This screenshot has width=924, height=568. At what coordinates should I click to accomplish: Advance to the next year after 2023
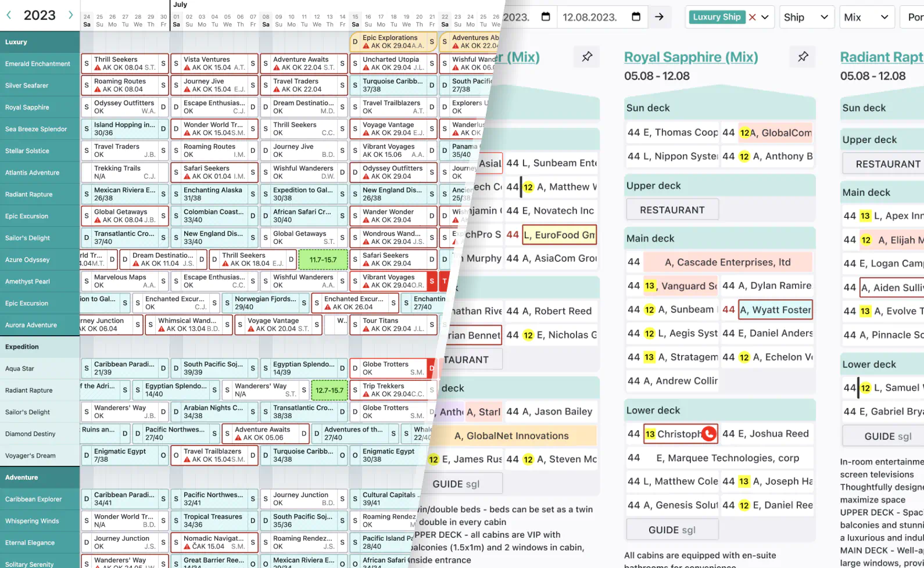point(70,15)
